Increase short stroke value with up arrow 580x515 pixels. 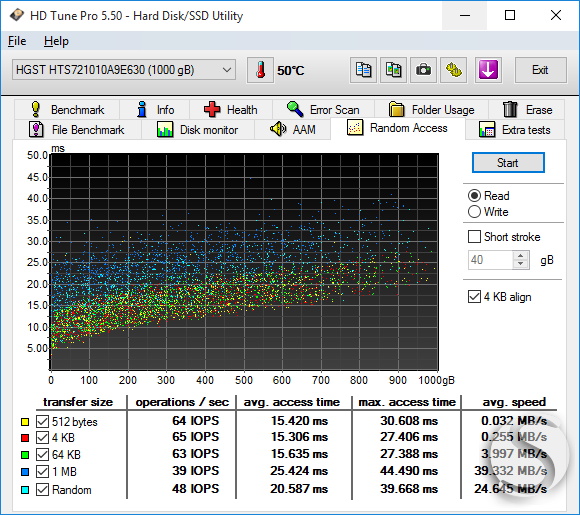pyautogui.click(x=521, y=256)
